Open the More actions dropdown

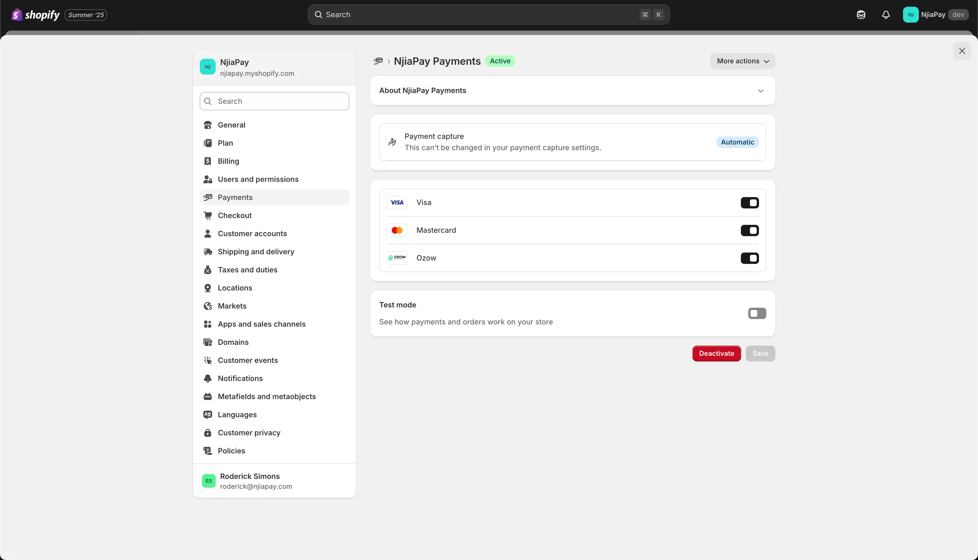pyautogui.click(x=742, y=61)
